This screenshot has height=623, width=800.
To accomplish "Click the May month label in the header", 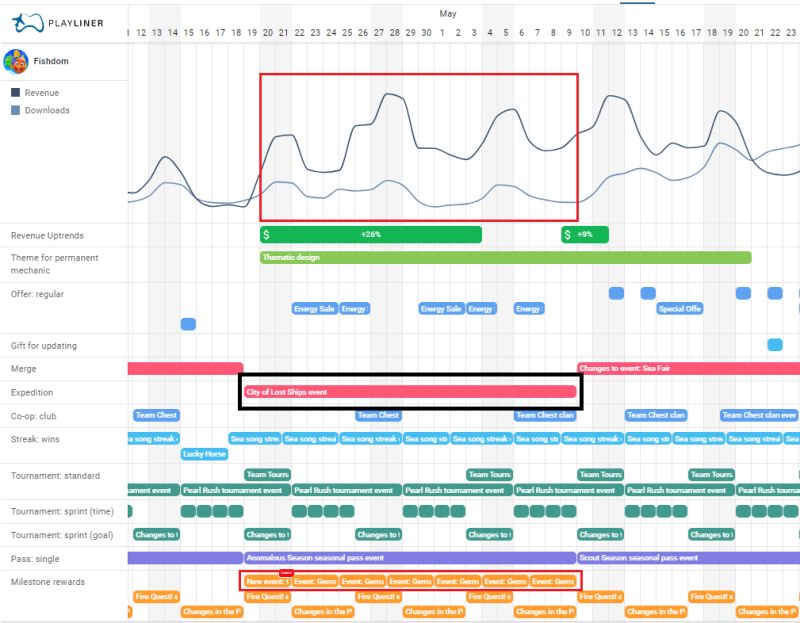I will pyautogui.click(x=448, y=14).
